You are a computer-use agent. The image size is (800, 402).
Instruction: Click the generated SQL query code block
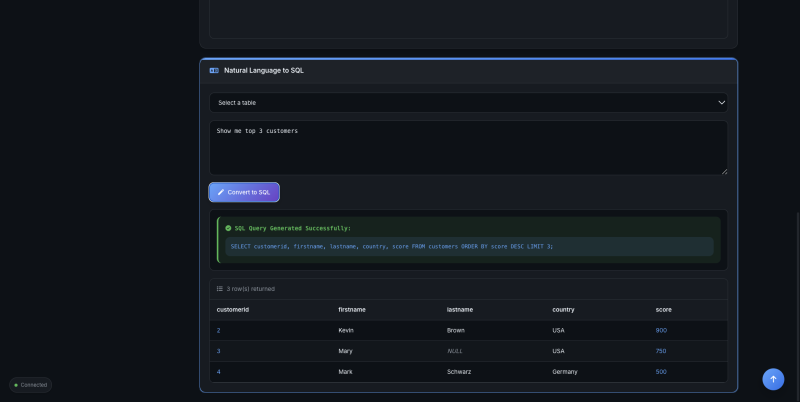click(468, 246)
